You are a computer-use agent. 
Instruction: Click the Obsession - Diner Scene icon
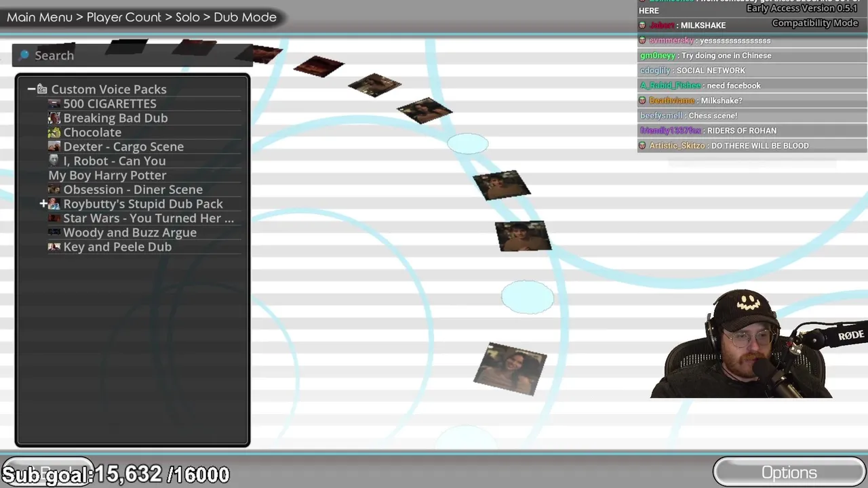tap(54, 190)
